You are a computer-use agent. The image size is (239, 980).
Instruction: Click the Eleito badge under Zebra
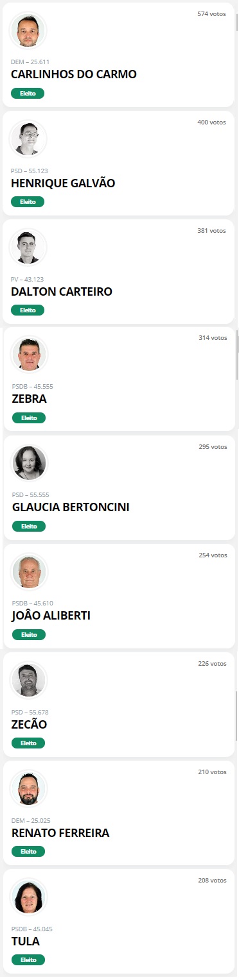[29, 418]
